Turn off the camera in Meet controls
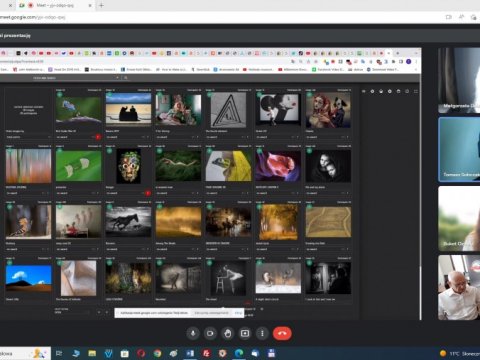The height and width of the screenshot is (360, 480). [x=210, y=333]
